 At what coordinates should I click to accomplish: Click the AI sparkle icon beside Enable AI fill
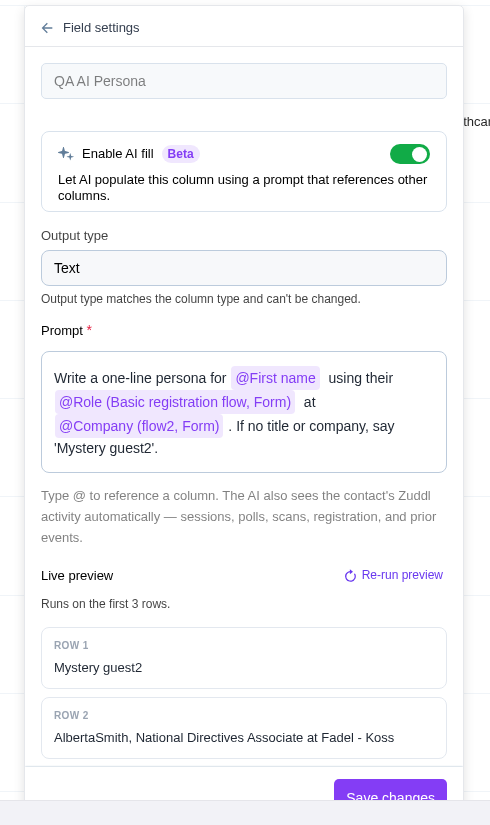click(x=66, y=154)
